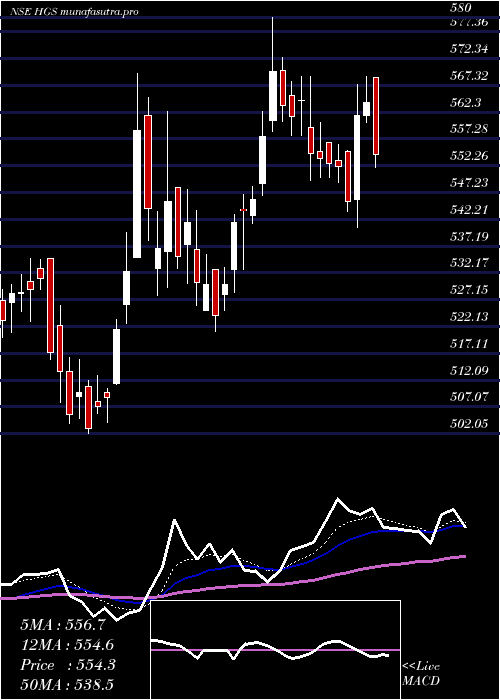Select the 572.34 price axis label
The image size is (500, 700).
pos(469,49)
